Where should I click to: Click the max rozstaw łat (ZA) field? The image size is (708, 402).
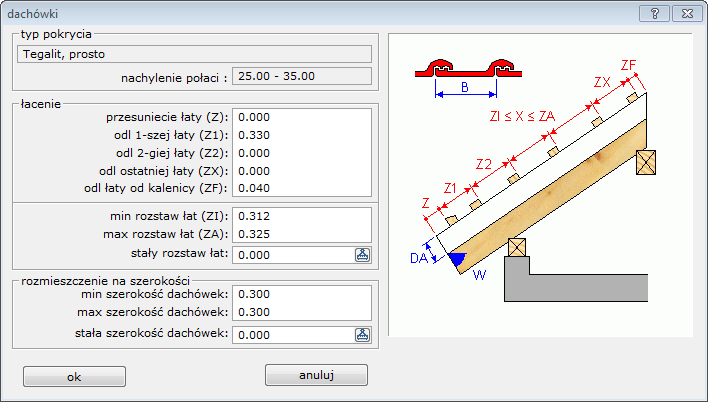pyautogui.click(x=301, y=234)
